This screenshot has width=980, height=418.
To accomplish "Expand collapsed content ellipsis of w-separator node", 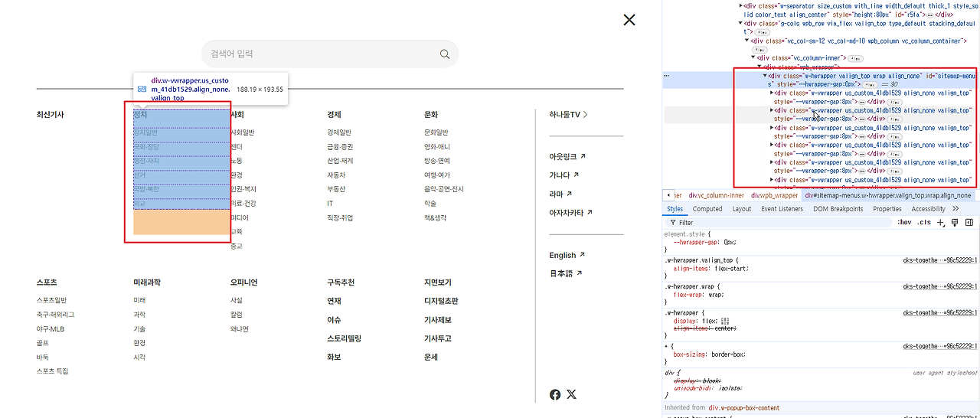I will click(929, 15).
